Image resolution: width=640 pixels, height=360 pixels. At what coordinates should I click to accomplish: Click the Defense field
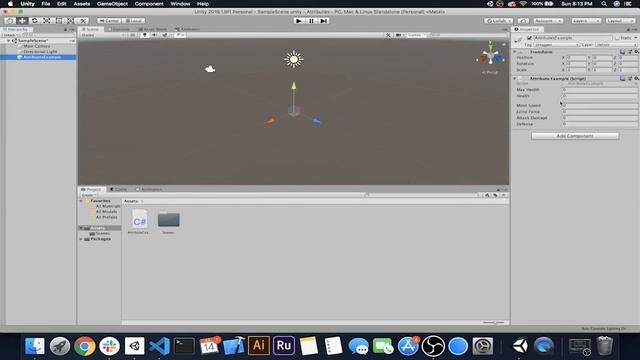click(x=600, y=124)
